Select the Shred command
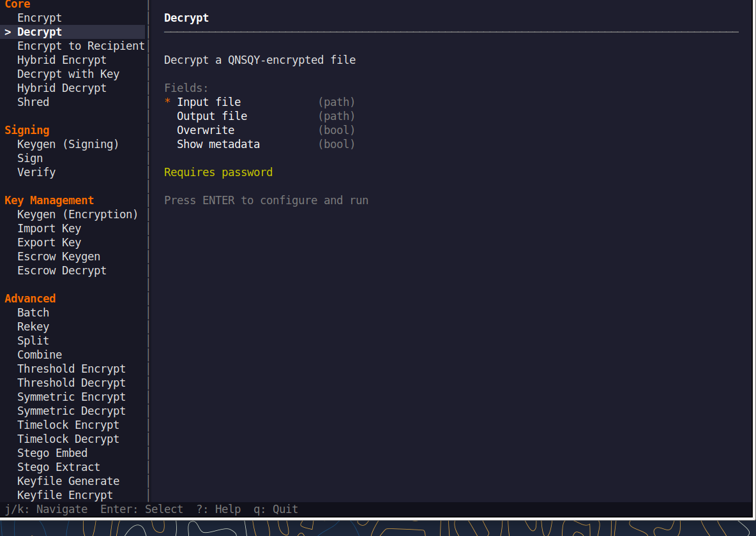Screen dimensions: 756x536 point(33,101)
